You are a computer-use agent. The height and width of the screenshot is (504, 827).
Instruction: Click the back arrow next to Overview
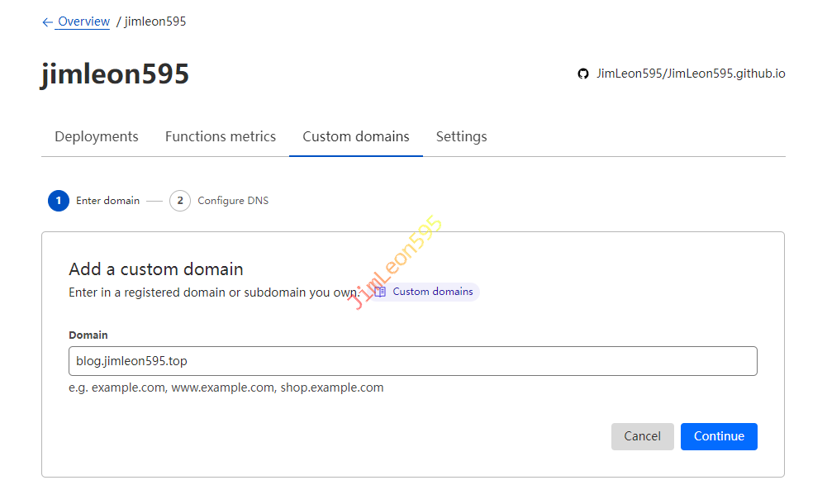point(47,22)
